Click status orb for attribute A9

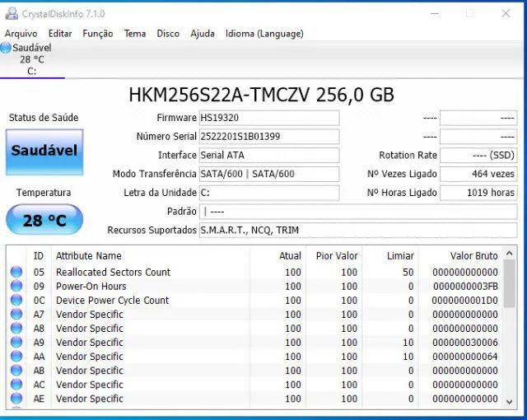[16, 342]
